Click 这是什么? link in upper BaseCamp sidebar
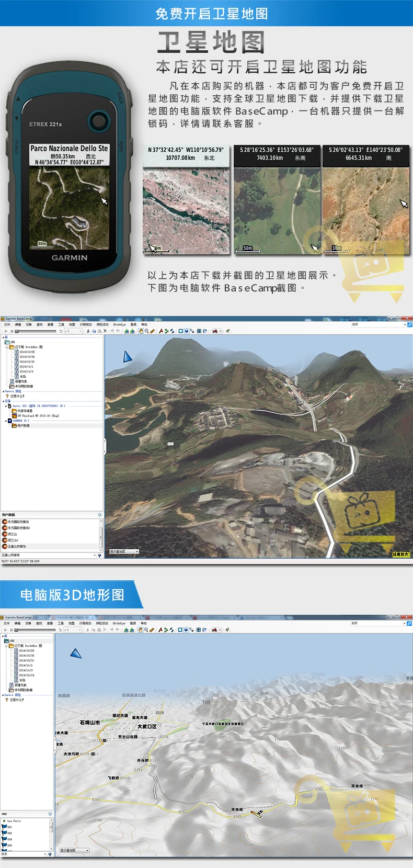This screenshot has width=413, height=868. pos(15,396)
